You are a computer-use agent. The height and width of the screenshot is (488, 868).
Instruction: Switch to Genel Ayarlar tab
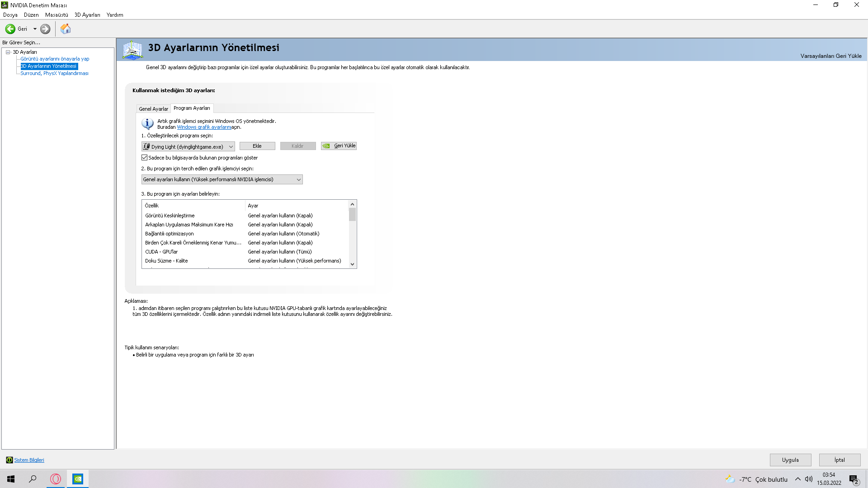(x=153, y=109)
